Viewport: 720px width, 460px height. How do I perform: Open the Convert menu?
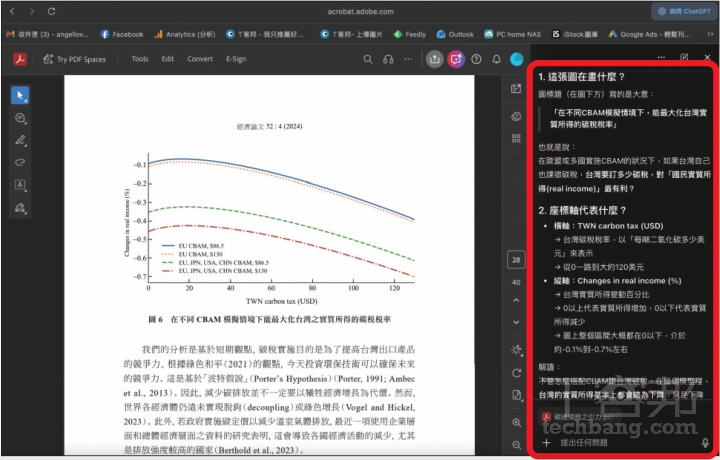point(200,59)
